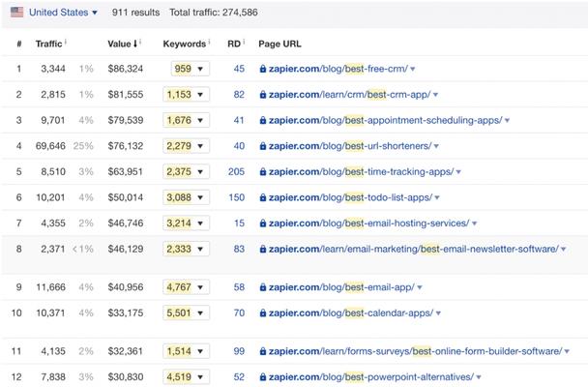Click the Keywords column info icon

(209, 42)
